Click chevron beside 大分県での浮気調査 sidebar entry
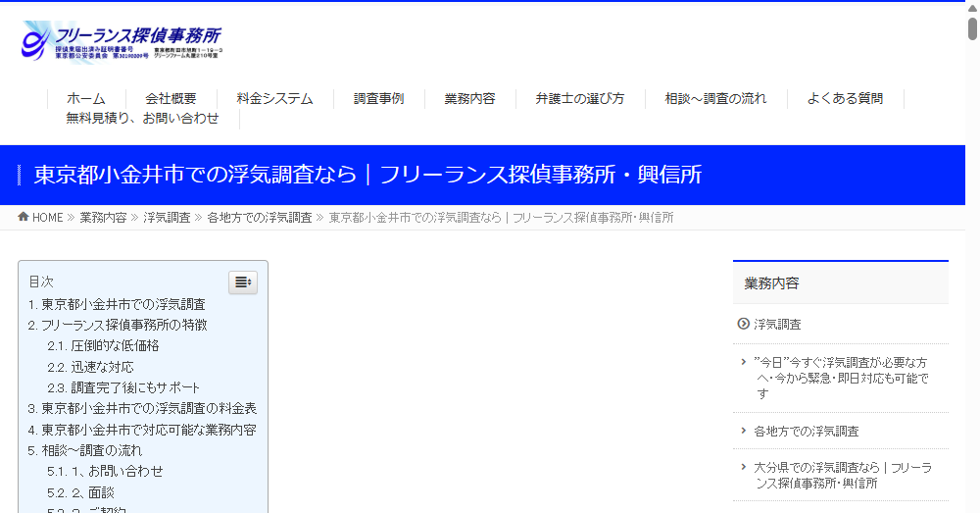The image size is (980, 513). (x=744, y=467)
